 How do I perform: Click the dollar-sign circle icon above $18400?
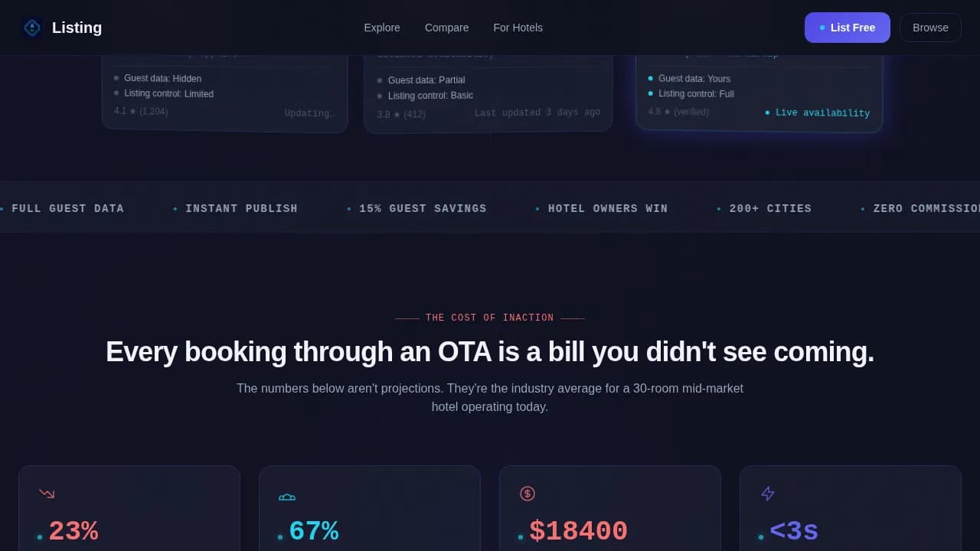click(x=528, y=494)
